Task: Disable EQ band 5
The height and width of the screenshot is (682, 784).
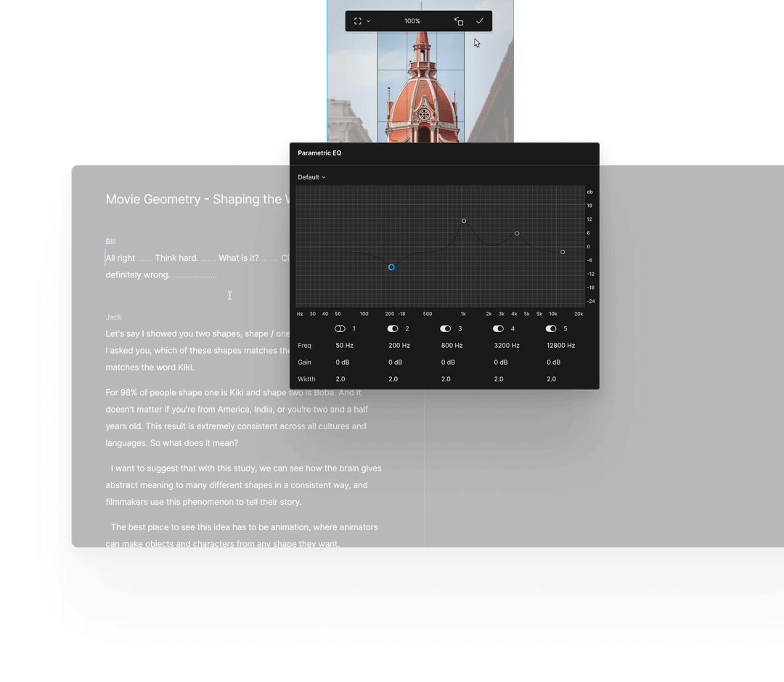Action: pyautogui.click(x=550, y=328)
